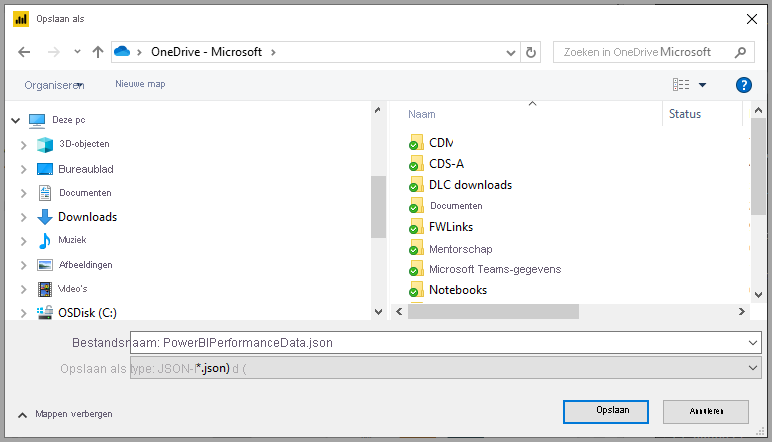Image resolution: width=772 pixels, height=442 pixels.
Task: Select the Video's film icon
Action: [45, 289]
